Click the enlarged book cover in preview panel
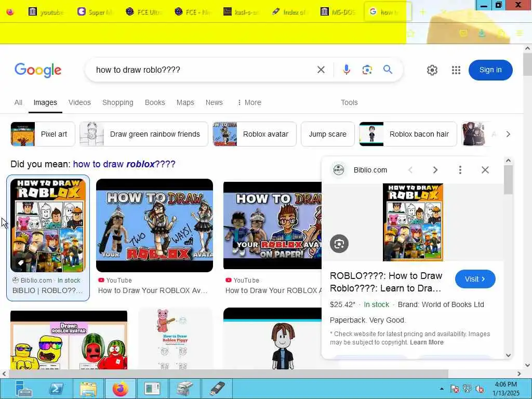This screenshot has width=532, height=399. [x=413, y=222]
